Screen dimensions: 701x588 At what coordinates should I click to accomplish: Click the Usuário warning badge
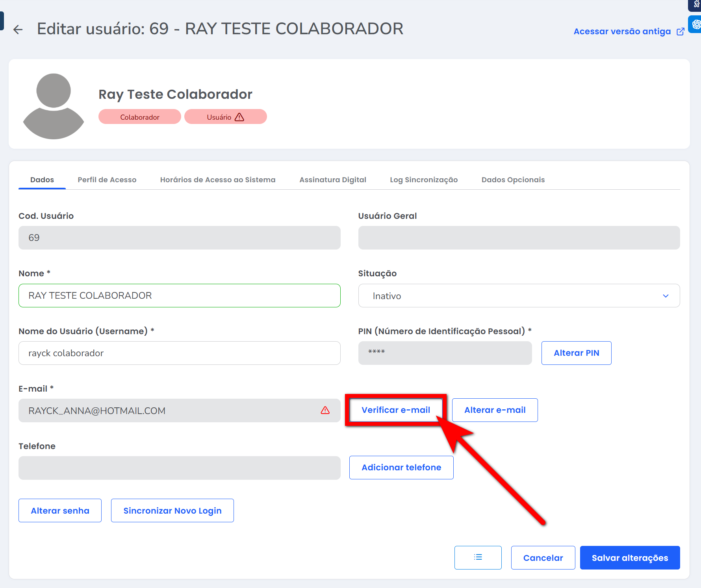pos(225,117)
